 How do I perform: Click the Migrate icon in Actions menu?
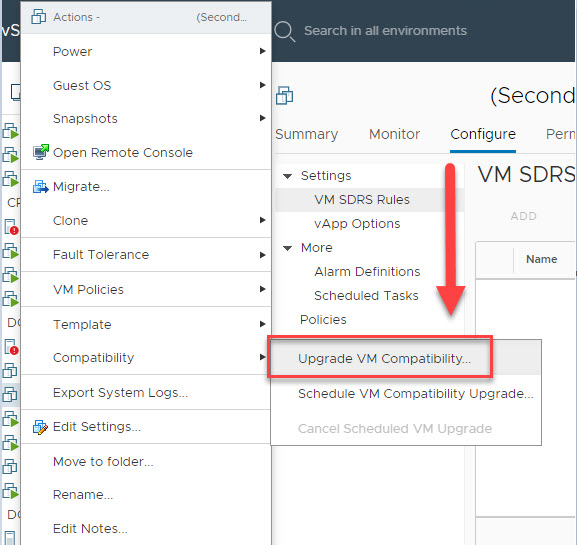[40, 187]
